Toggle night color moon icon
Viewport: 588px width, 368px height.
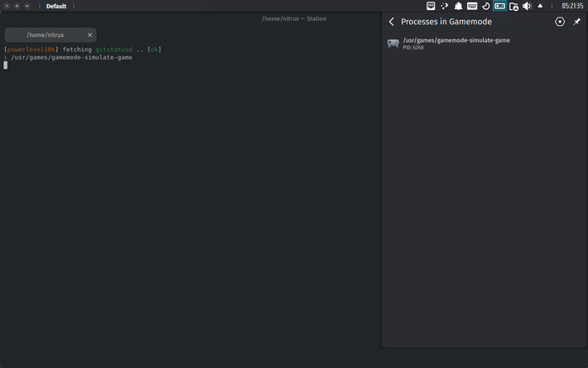(x=486, y=6)
